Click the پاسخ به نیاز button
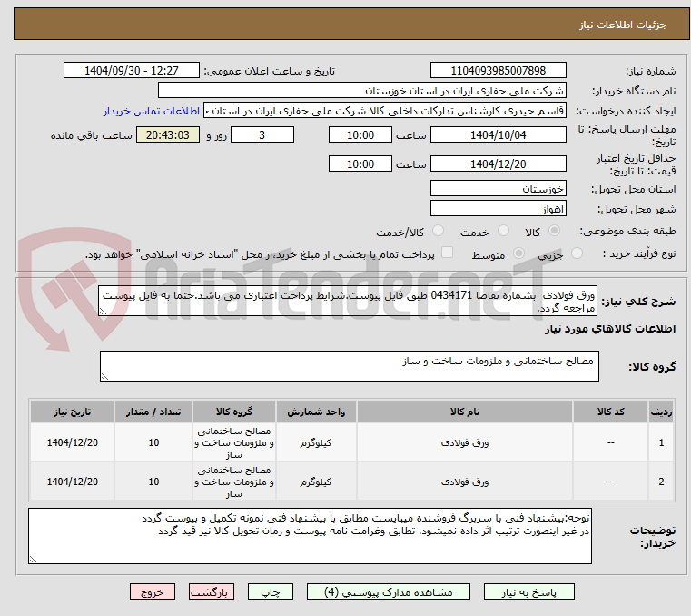 (x=528, y=591)
